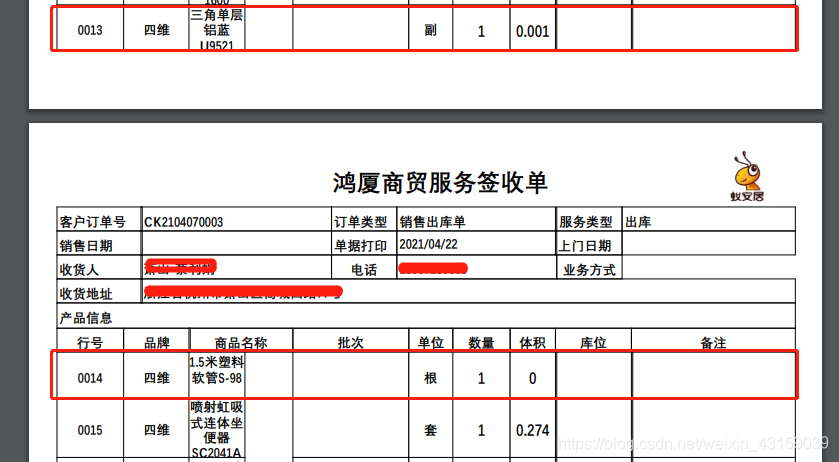Click unit 根 in row 0014

431,378
